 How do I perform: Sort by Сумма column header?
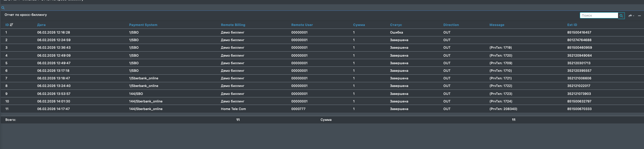(359, 25)
